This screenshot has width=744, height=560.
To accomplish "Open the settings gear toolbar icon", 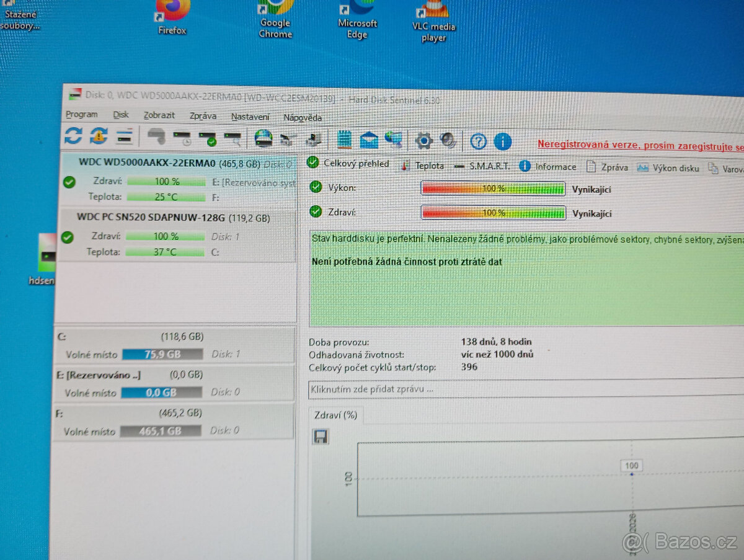I will (x=423, y=140).
